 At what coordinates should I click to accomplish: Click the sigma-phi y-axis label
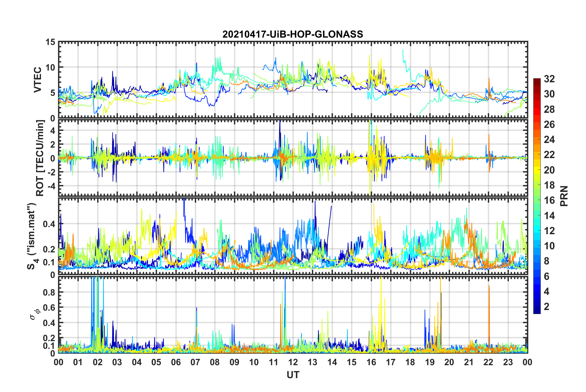coord(36,314)
